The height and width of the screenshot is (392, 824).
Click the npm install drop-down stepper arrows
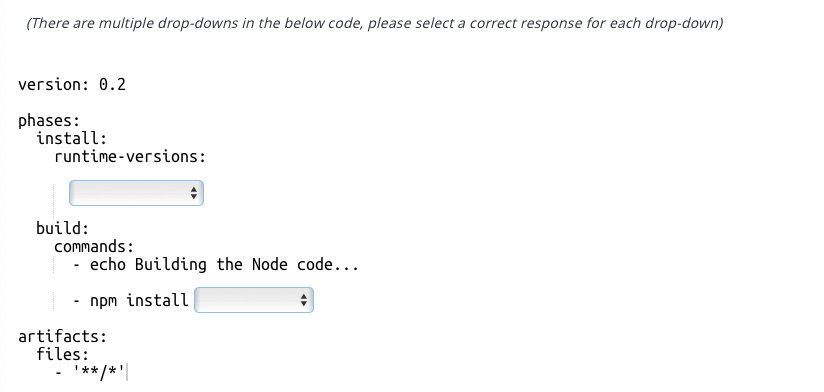303,300
